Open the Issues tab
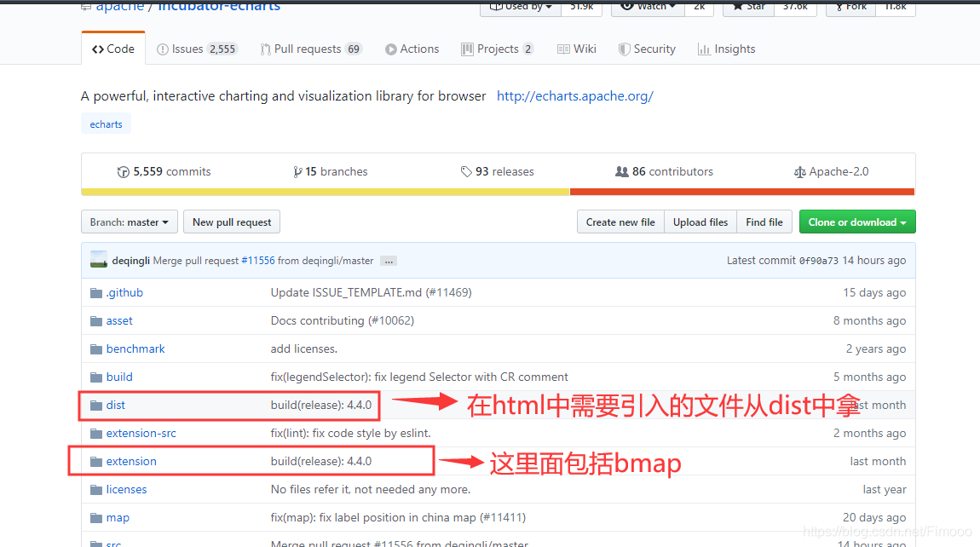The width and height of the screenshot is (980, 547). 197,49
